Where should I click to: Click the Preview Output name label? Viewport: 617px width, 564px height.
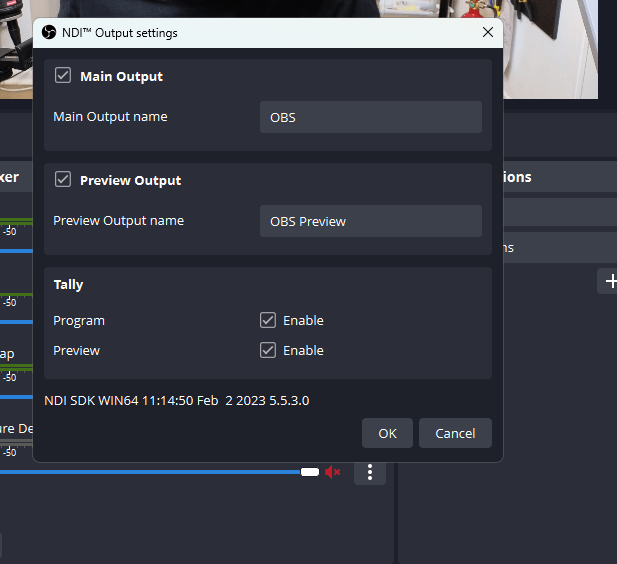point(118,220)
